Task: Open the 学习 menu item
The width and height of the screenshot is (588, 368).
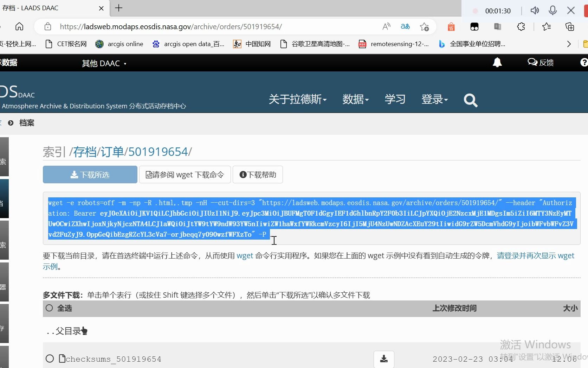Action: pyautogui.click(x=395, y=99)
